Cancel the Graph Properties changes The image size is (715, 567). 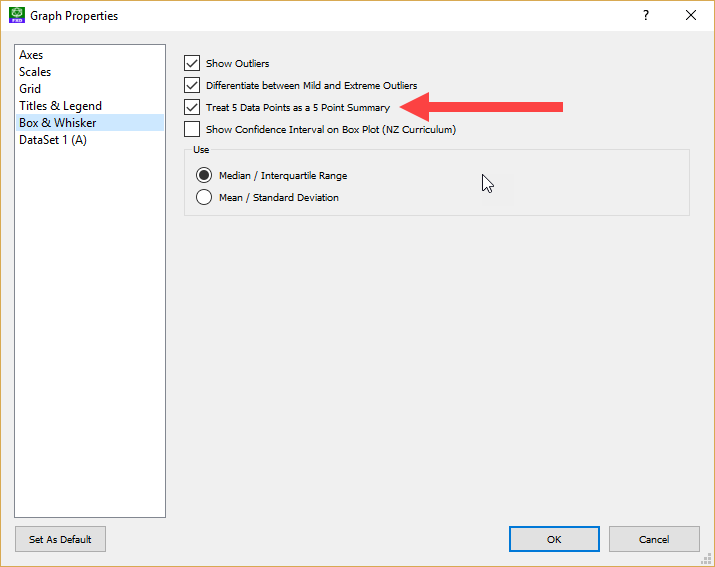[x=654, y=539]
